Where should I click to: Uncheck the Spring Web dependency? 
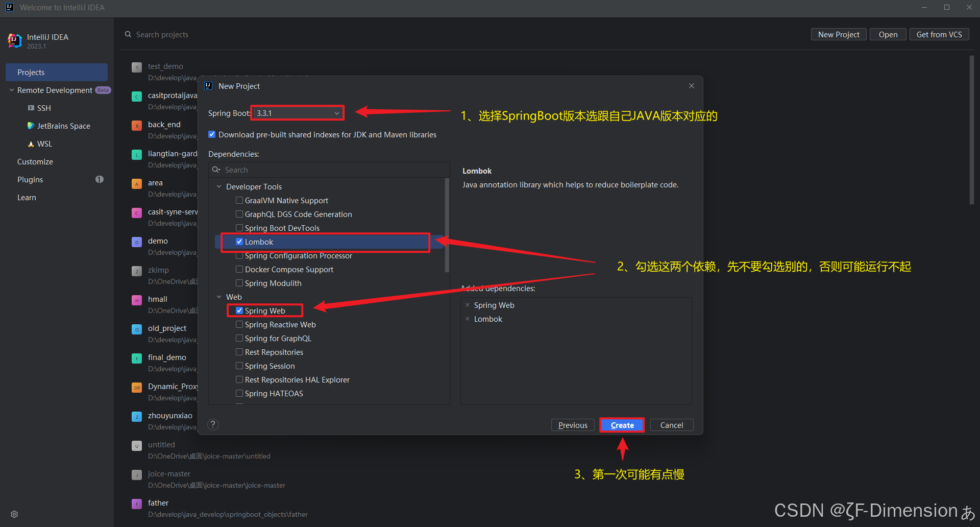point(239,310)
